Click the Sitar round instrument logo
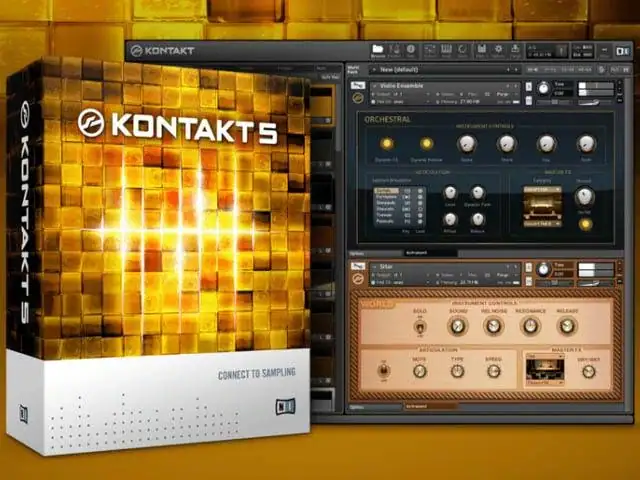Screen dimensions: 640x480 pos(358,279)
